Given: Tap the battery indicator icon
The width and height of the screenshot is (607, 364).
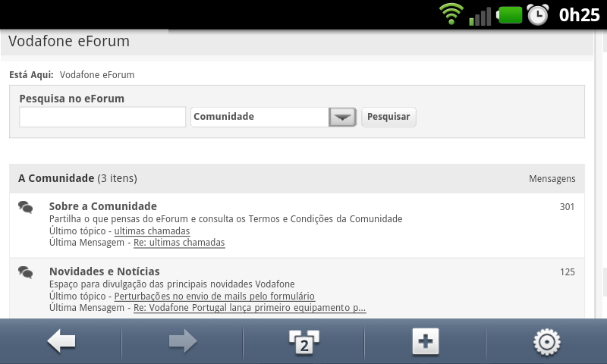Looking at the screenshot, I should [509, 15].
